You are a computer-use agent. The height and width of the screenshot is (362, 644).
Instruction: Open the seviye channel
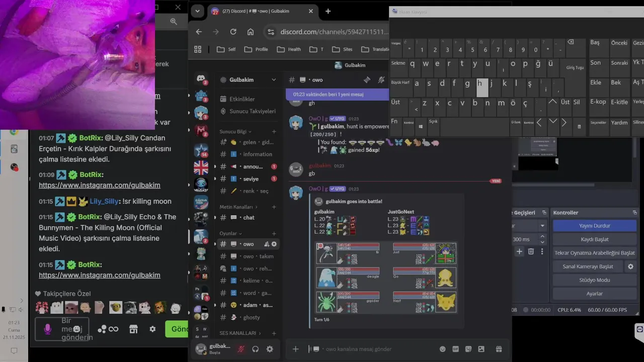pos(249,179)
